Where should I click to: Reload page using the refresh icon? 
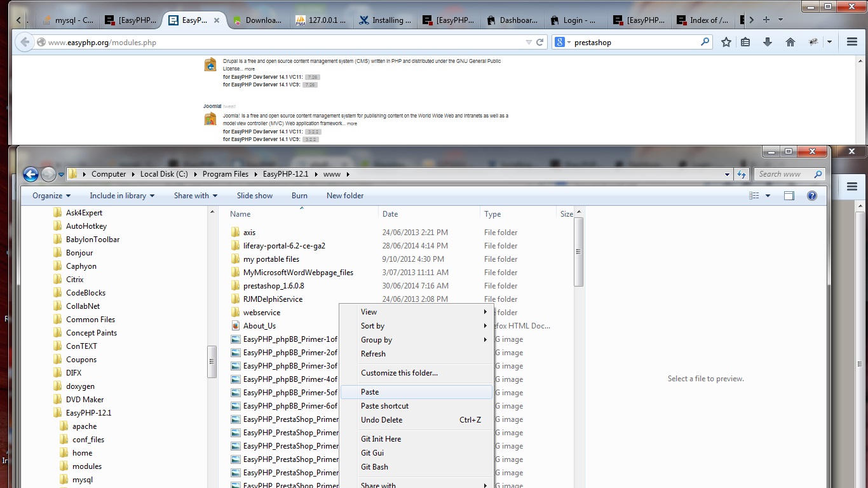click(540, 43)
